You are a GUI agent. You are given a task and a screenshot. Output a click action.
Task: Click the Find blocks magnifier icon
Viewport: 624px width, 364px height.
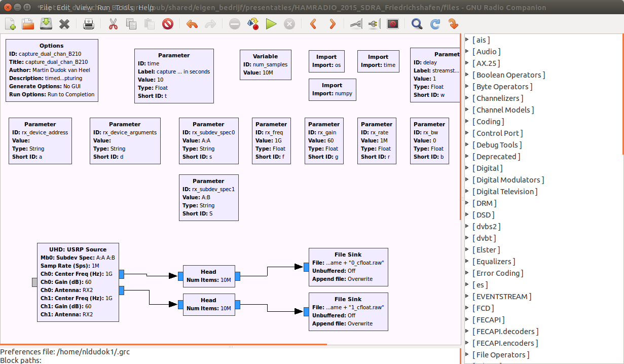tap(417, 24)
